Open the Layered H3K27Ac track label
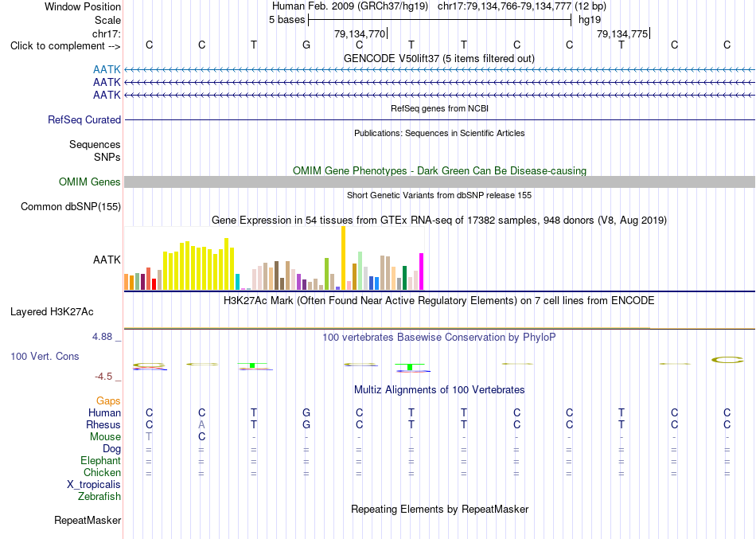This screenshot has height=539, width=756. (52, 312)
